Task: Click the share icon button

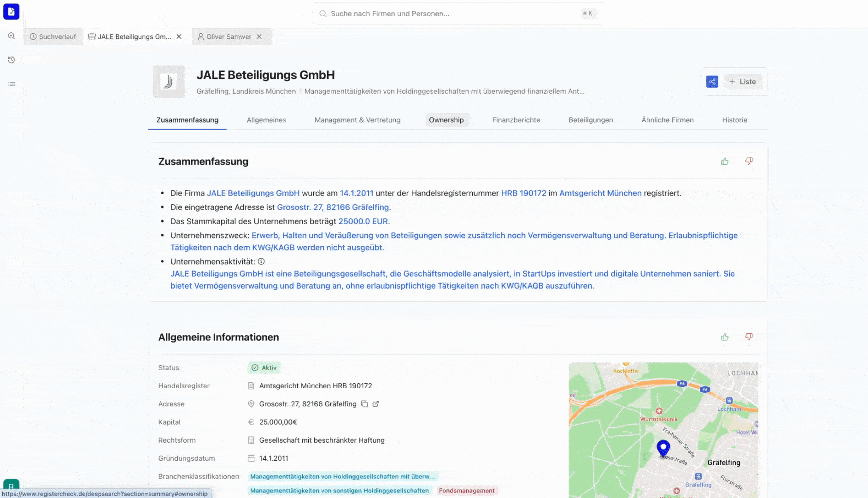Action: tap(712, 82)
